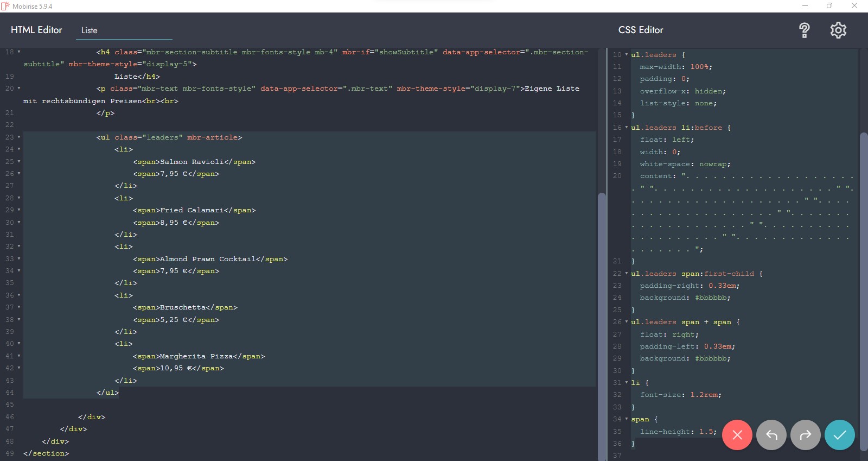Image resolution: width=868 pixels, height=461 pixels.
Task: Collapse CSS span rule at line 34
Action: click(627, 419)
